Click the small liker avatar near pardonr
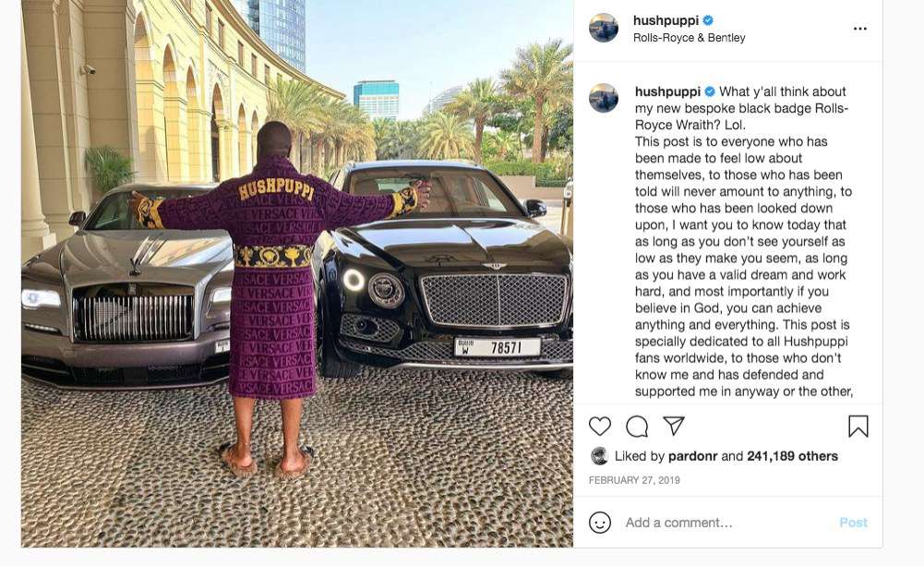This screenshot has width=924, height=566. (599, 456)
